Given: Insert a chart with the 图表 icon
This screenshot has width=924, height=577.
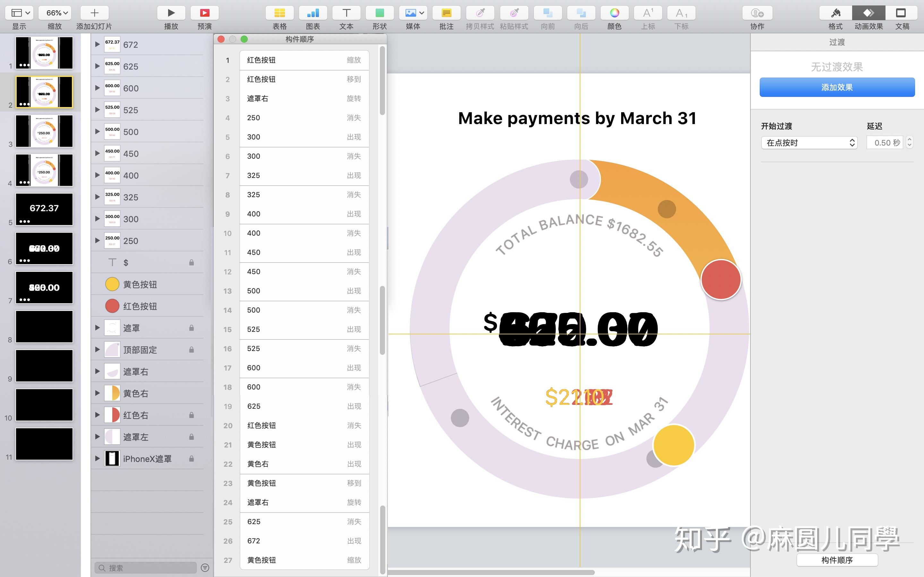Looking at the screenshot, I should (313, 13).
